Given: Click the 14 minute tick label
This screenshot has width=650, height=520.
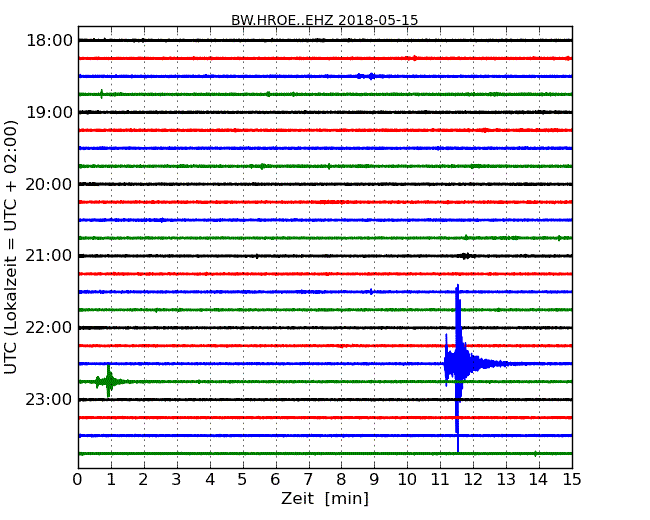Looking at the screenshot, I should 538,480.
